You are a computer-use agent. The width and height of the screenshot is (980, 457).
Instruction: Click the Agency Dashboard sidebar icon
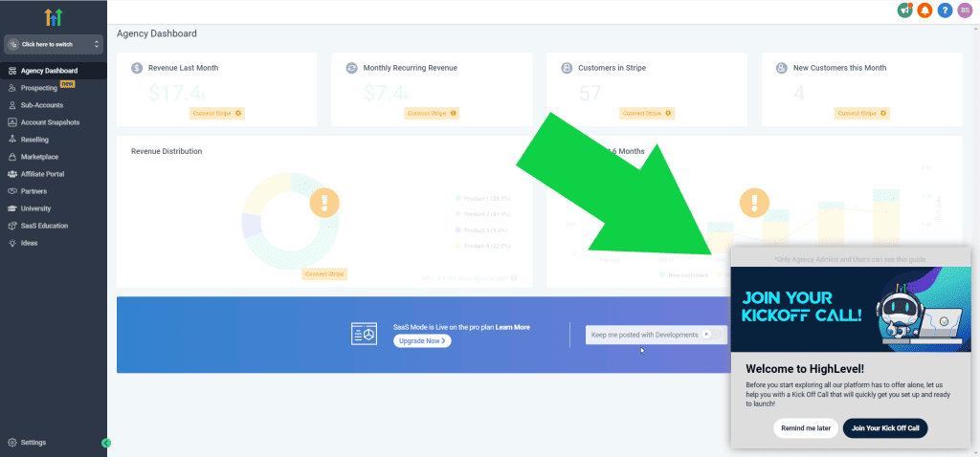[x=11, y=71]
